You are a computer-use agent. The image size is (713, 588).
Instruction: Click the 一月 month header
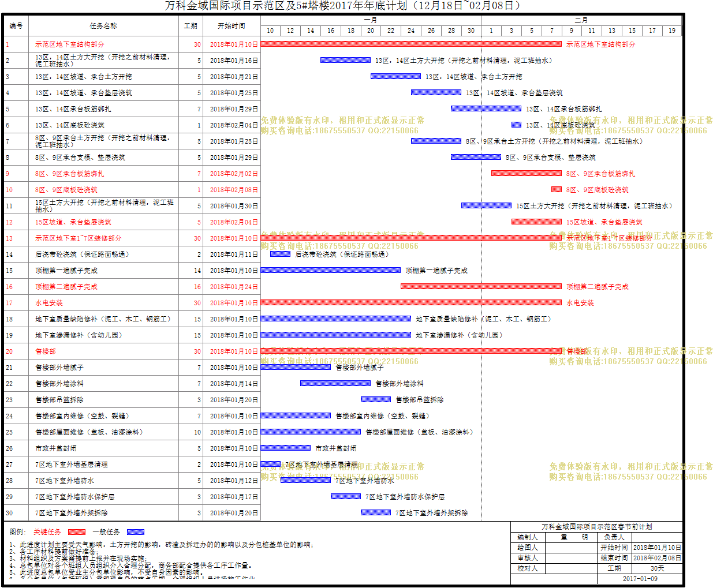tap(371, 20)
